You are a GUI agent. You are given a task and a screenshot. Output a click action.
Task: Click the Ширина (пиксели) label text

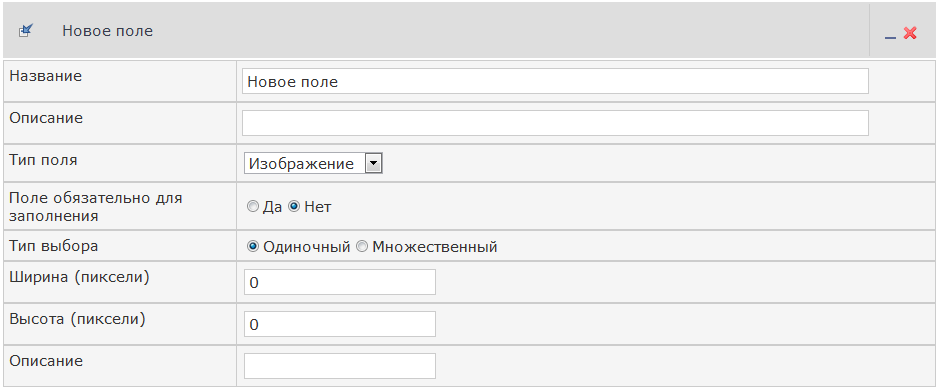tap(79, 277)
